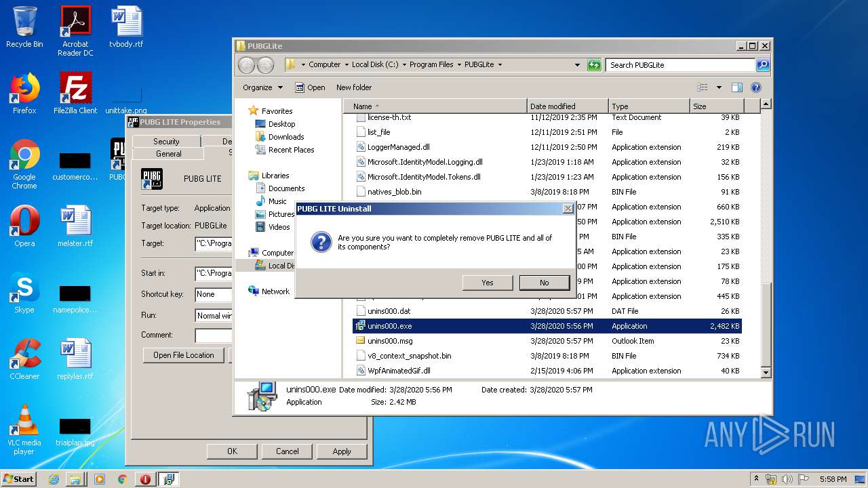Launch VLC media player shortcut

tap(24, 430)
